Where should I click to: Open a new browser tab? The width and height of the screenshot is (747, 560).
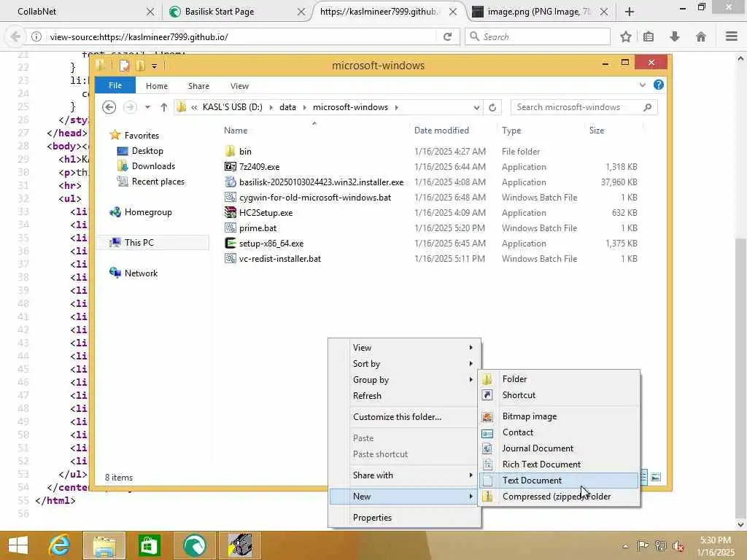click(x=630, y=12)
